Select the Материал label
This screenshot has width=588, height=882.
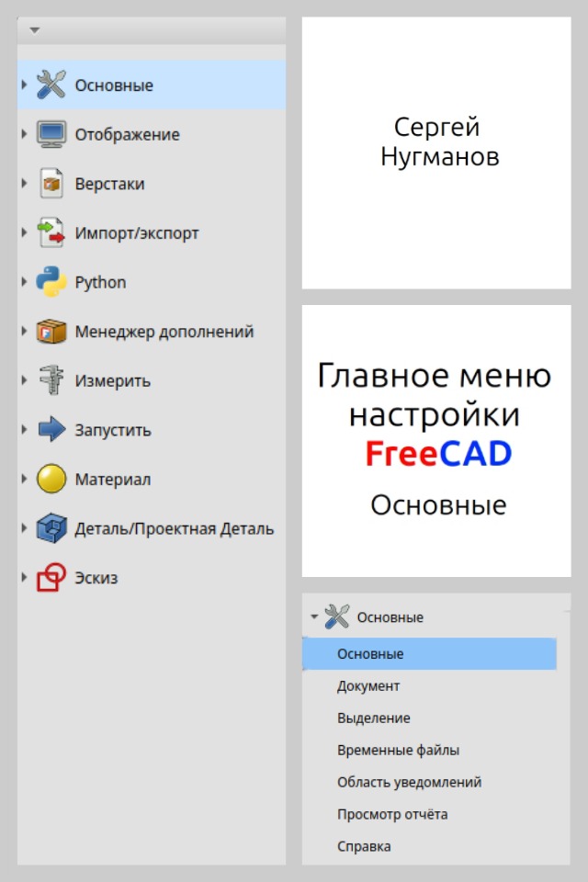click(112, 480)
